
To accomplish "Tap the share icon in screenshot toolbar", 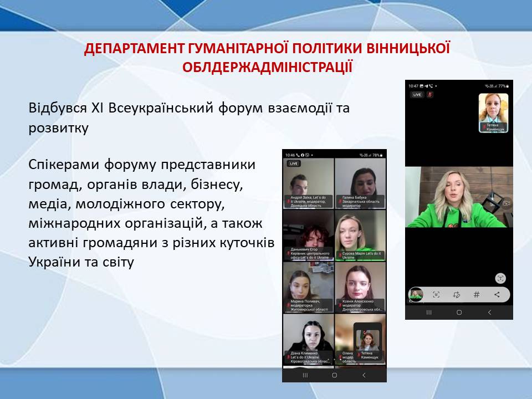I will pos(497,294).
